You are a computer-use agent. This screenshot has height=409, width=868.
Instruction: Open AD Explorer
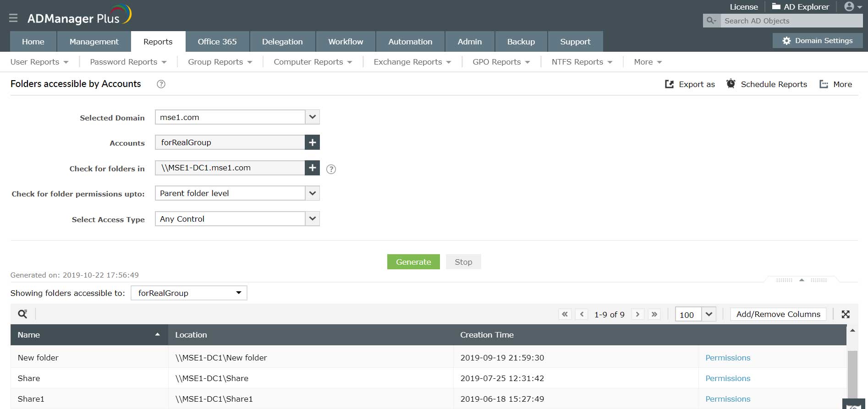tap(800, 7)
